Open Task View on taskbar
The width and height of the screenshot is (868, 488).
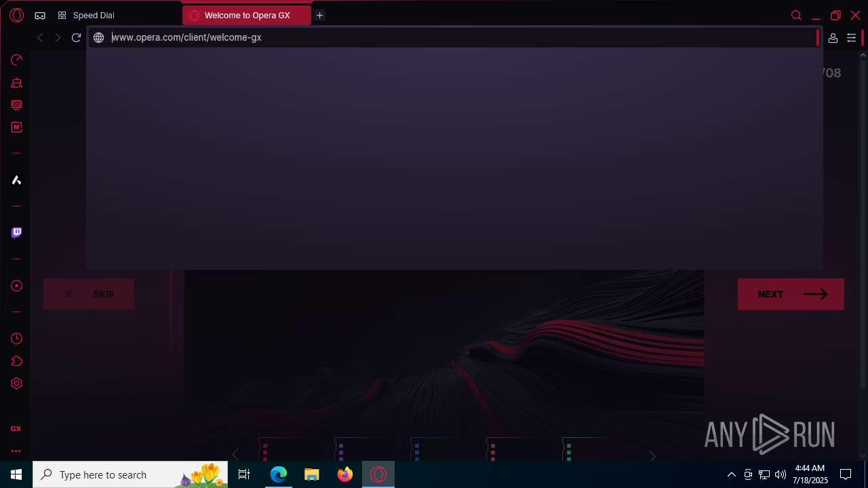pos(244,474)
